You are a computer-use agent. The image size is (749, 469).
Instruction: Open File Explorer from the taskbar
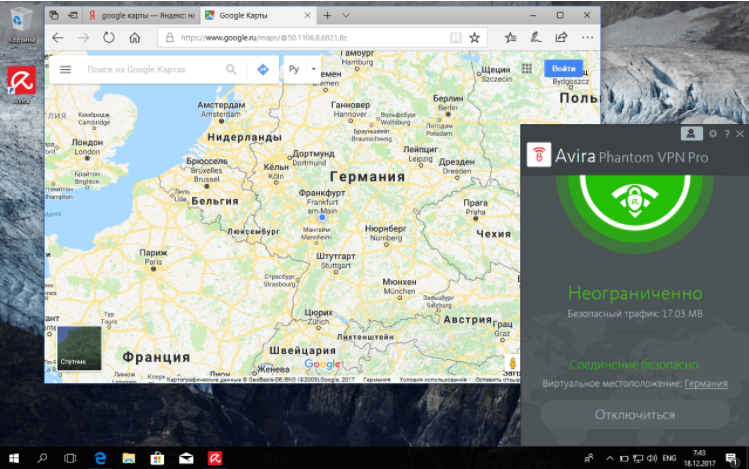128,458
